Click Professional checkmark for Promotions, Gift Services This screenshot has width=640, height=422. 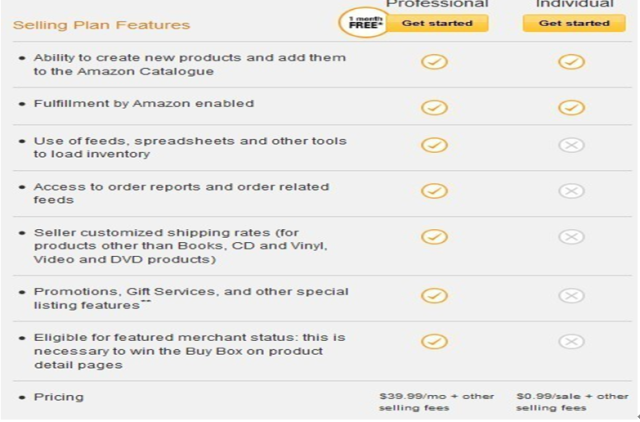(x=434, y=295)
